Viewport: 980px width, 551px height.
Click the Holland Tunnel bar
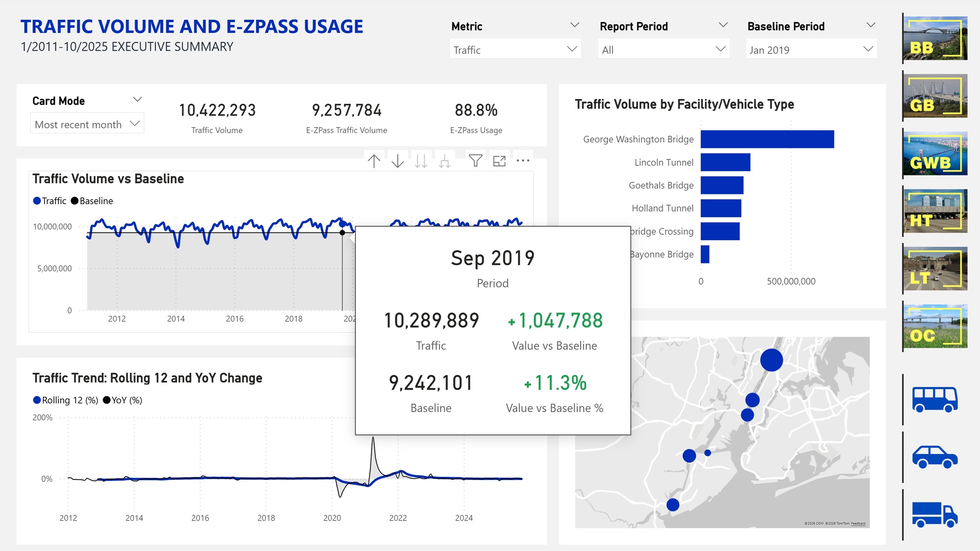[x=721, y=208]
